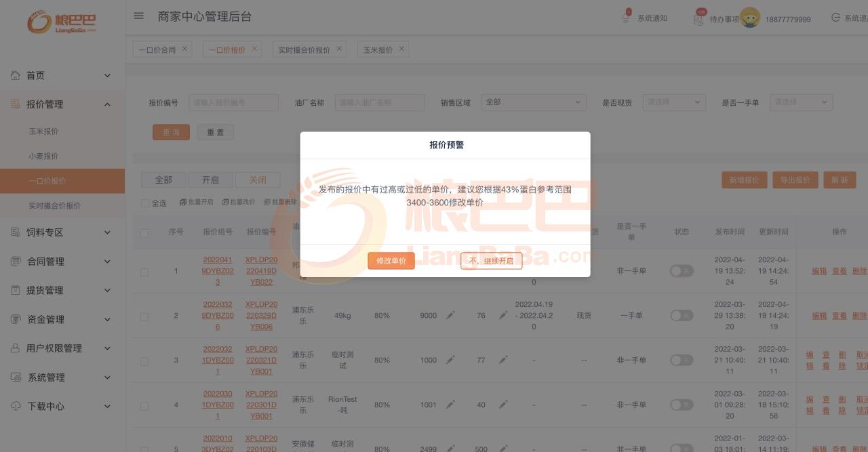Open the 销售区域 dropdown
The height and width of the screenshot is (452, 868).
pos(533,102)
